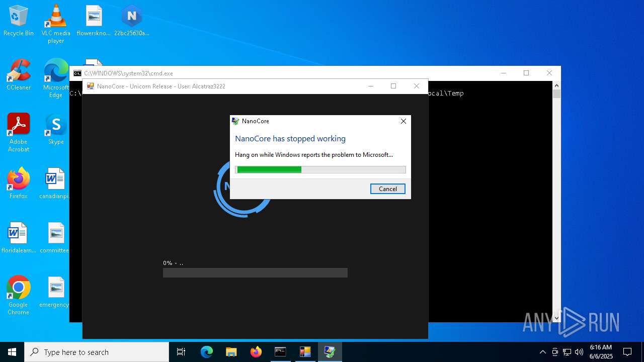Launch Edge from the taskbar
The image size is (644, 362).
click(207, 352)
